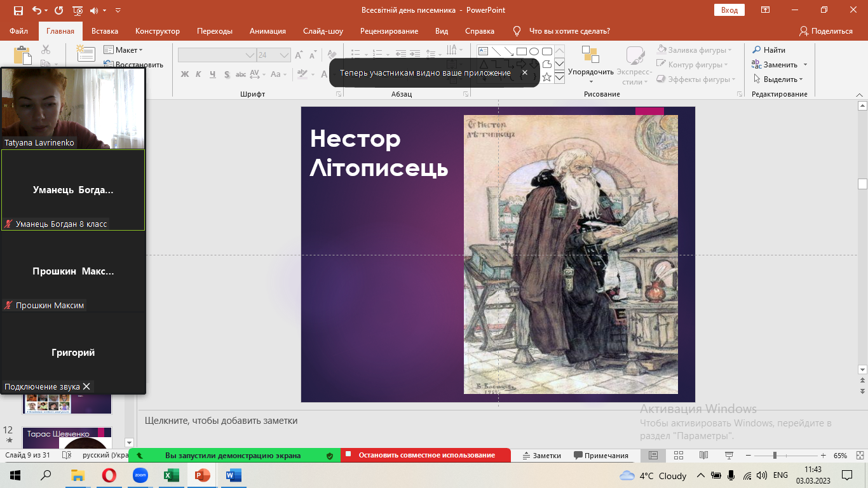Close the Подключение звука audio connection label
The height and width of the screenshot is (488, 868).
click(86, 386)
